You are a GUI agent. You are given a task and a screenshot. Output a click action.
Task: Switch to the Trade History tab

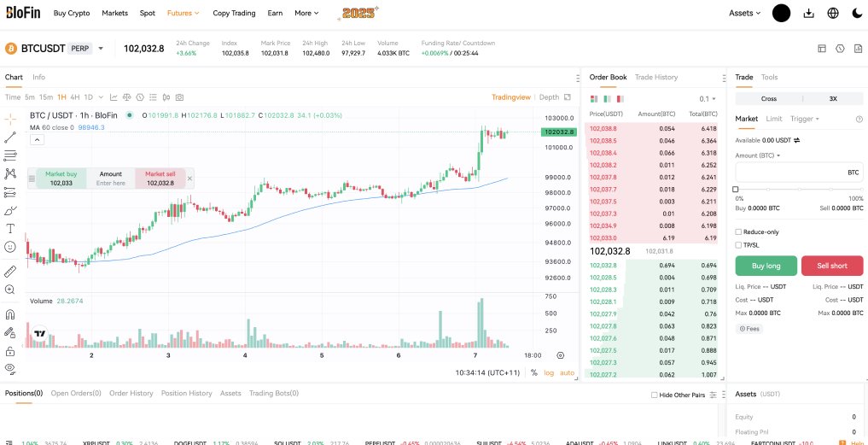tap(656, 77)
